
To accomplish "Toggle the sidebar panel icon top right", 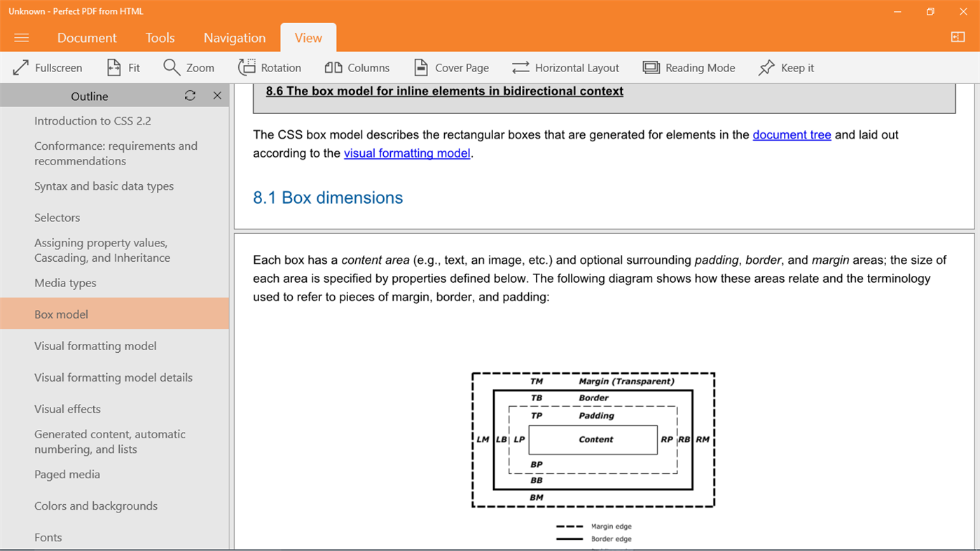I will point(958,36).
